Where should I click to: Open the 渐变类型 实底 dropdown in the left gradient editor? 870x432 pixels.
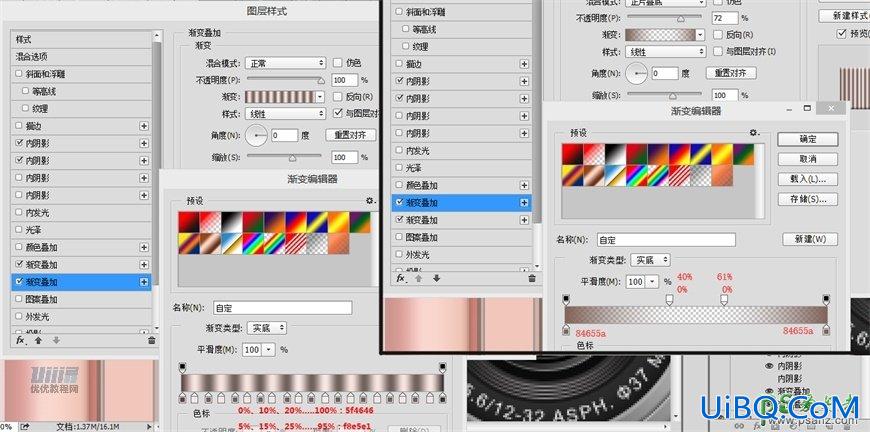pos(266,328)
